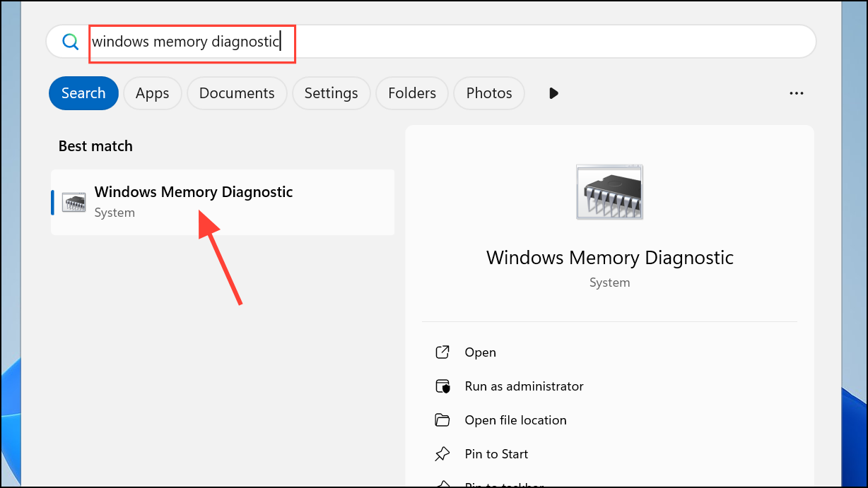Select the Search filter tab
The height and width of the screenshot is (488, 868).
(x=83, y=93)
